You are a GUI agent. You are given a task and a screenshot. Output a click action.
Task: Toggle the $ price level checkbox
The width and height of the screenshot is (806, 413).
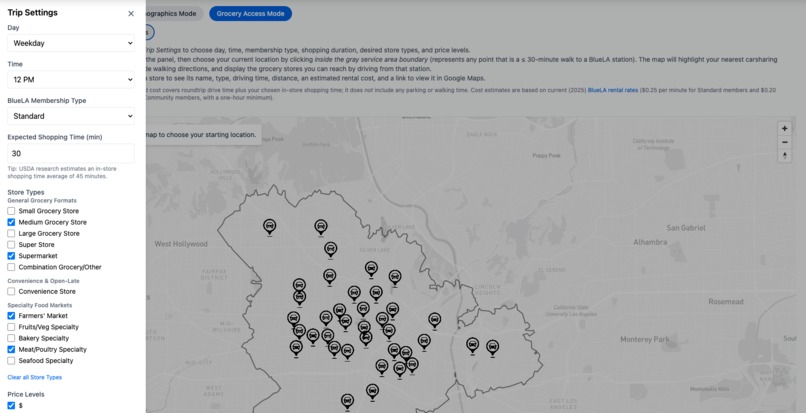(x=11, y=405)
